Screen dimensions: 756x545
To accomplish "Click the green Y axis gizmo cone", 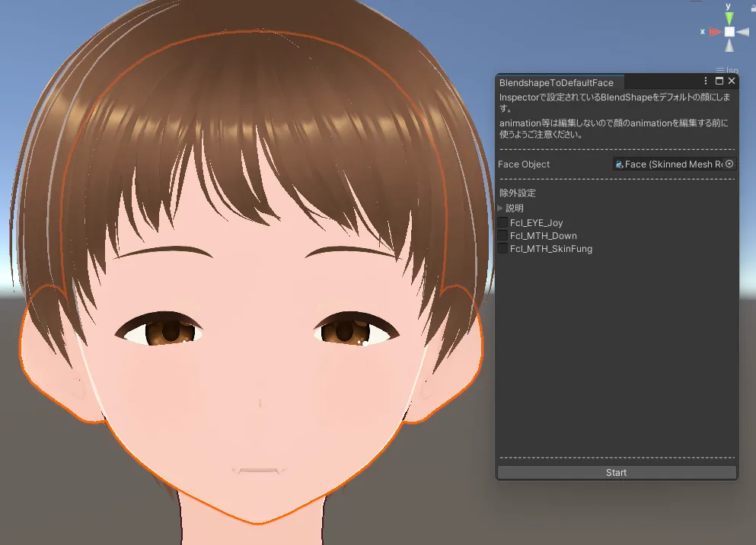I will [x=729, y=19].
